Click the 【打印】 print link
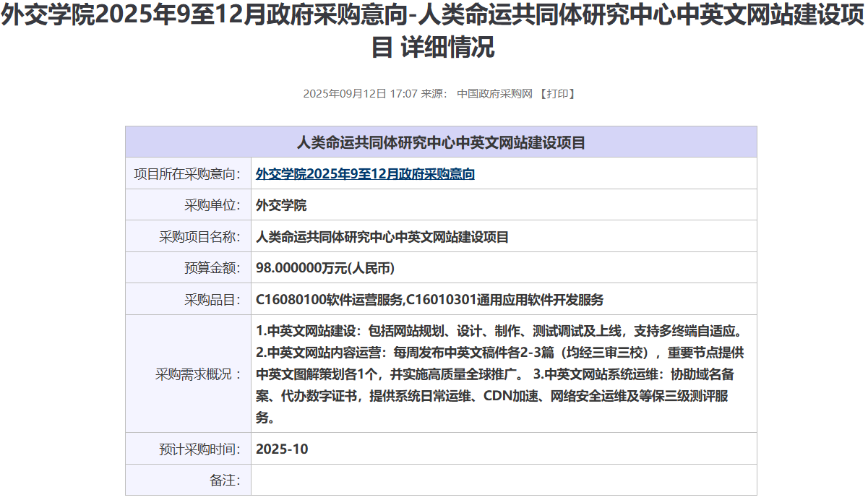 557,94
